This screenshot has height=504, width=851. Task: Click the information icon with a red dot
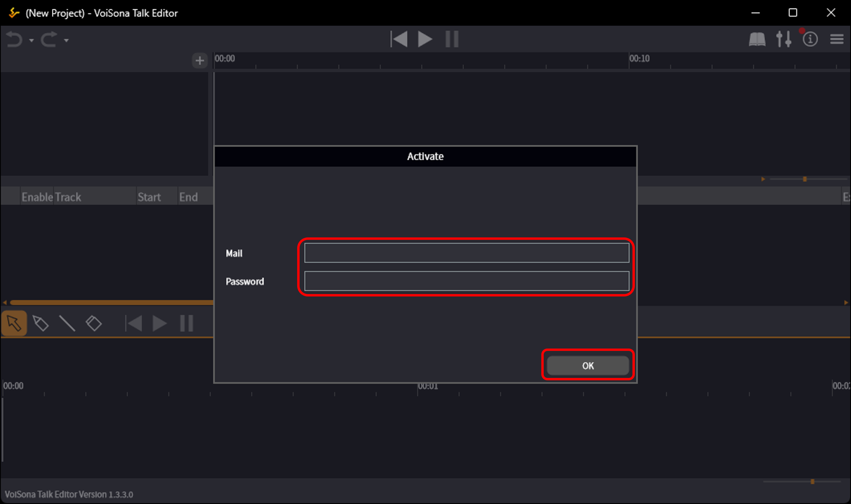tap(810, 39)
